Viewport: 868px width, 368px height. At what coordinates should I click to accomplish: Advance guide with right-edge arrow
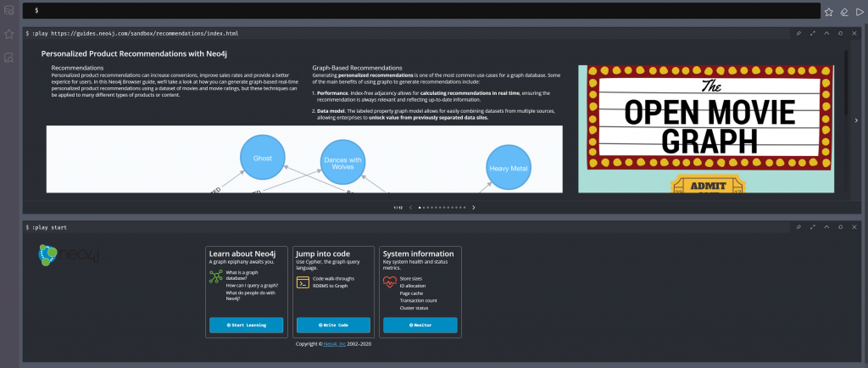pos(856,120)
